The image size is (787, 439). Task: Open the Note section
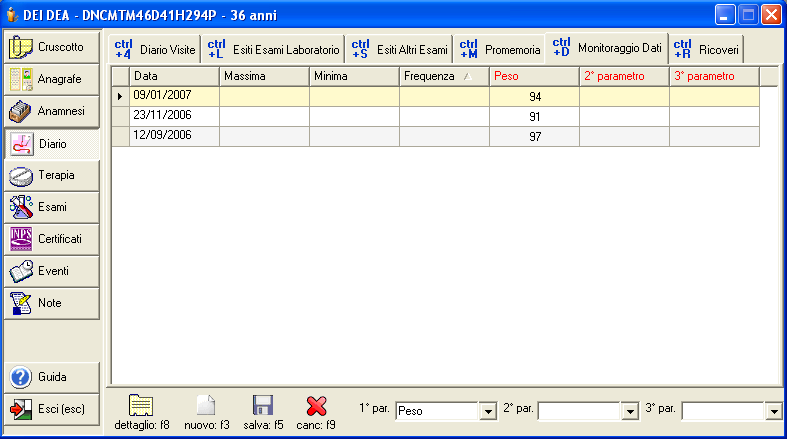click(x=52, y=303)
